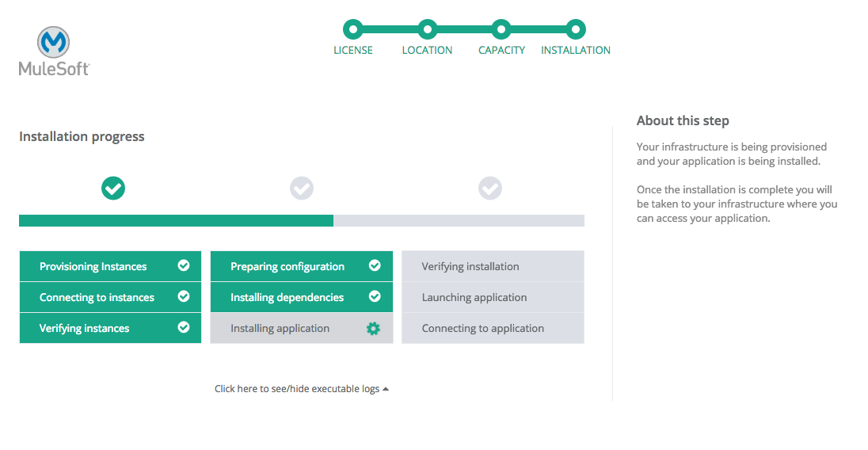Select the INSTALLATION step

pyautogui.click(x=576, y=30)
